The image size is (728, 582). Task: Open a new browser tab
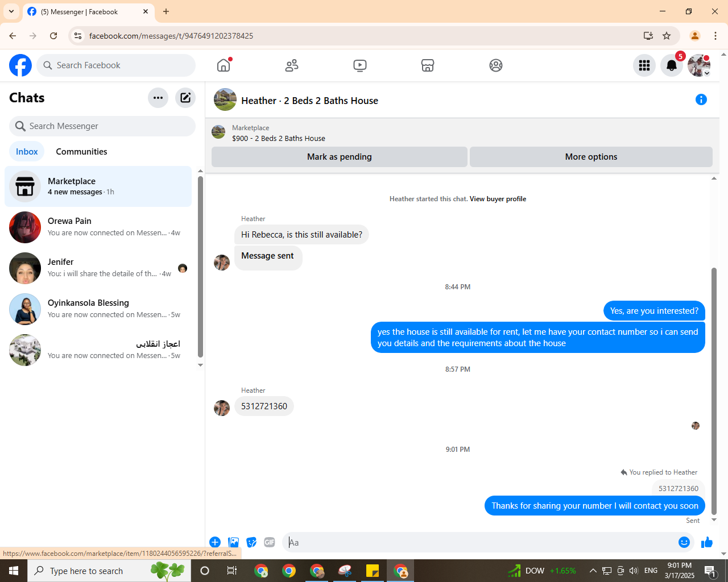pos(166,11)
